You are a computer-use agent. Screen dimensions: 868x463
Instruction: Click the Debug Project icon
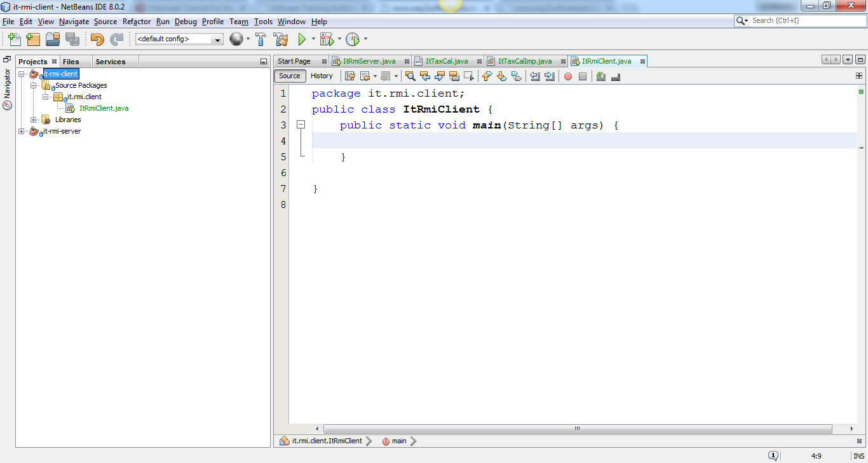click(327, 39)
